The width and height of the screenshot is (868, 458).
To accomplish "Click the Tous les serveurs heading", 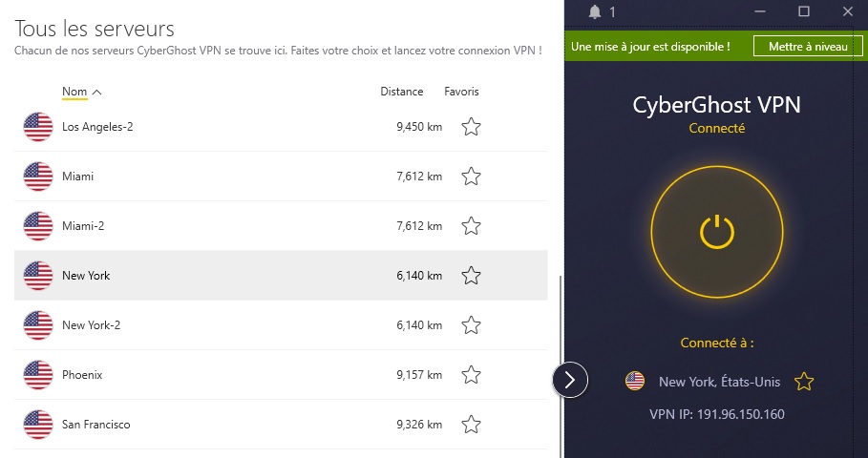I will 95,29.
